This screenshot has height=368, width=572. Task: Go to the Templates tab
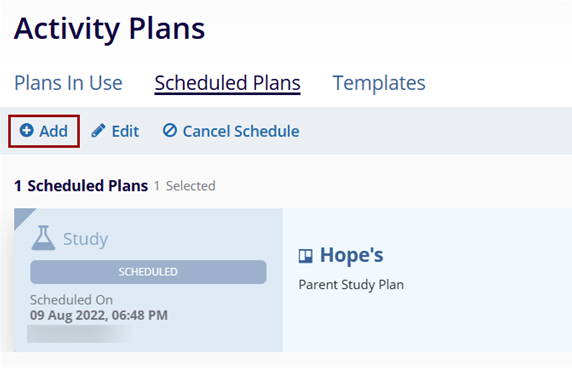tap(379, 83)
